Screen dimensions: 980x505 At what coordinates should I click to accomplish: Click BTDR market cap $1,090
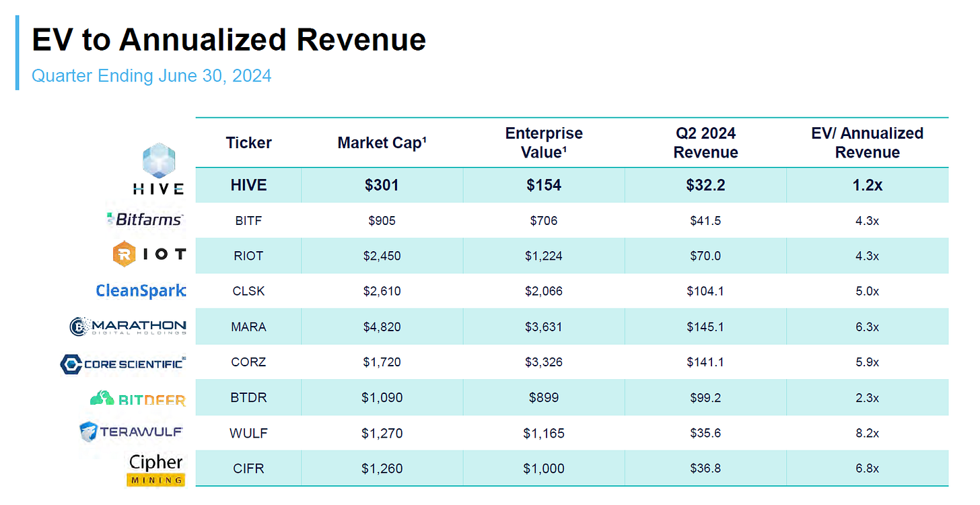[x=382, y=398]
